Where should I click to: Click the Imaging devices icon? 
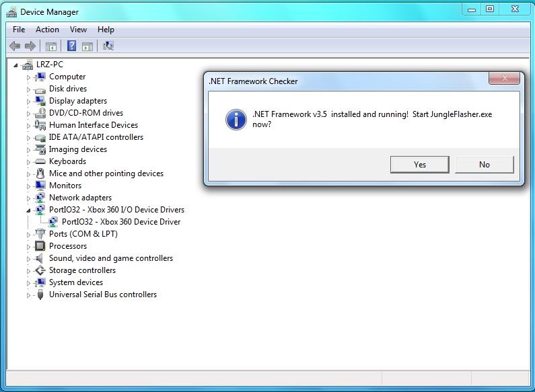coord(40,149)
